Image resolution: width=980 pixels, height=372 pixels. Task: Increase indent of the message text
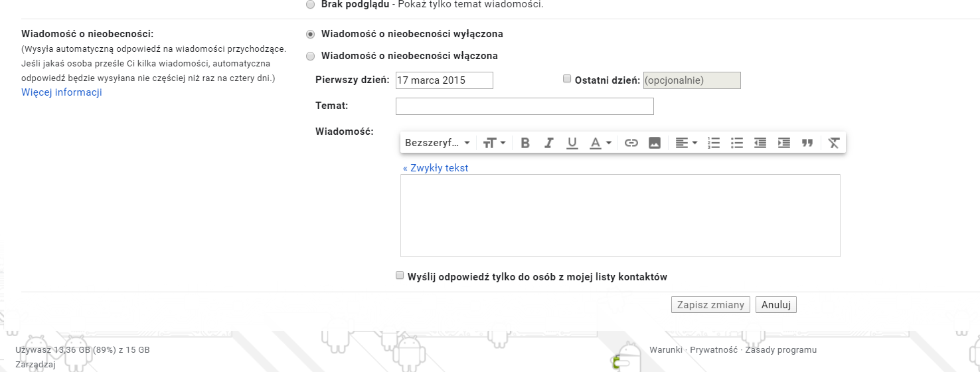click(x=784, y=143)
